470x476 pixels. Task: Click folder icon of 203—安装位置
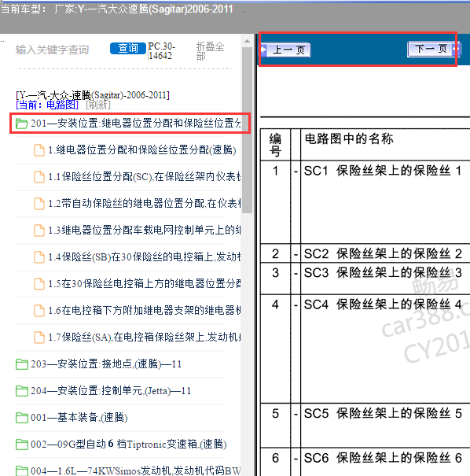coord(21,364)
